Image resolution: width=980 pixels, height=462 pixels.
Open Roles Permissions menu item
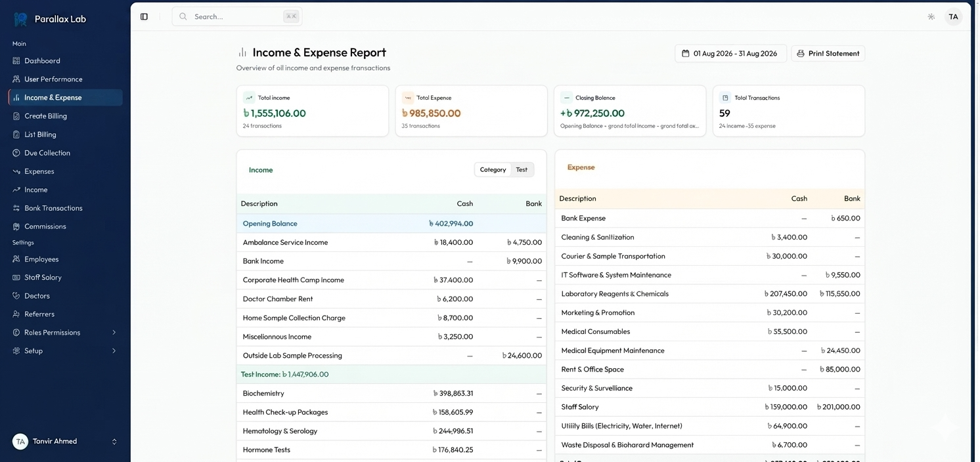pos(66,333)
